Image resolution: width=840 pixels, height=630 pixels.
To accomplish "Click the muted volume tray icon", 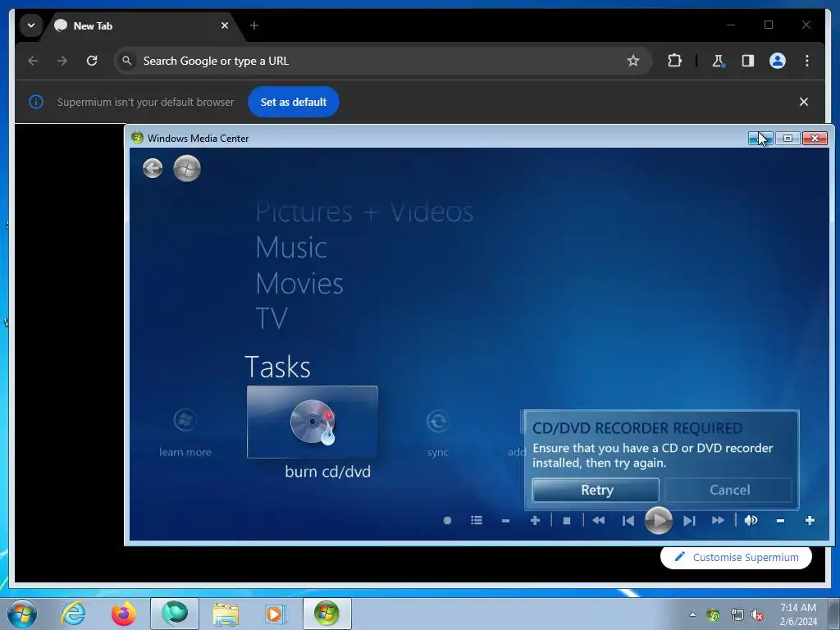I will (757, 615).
